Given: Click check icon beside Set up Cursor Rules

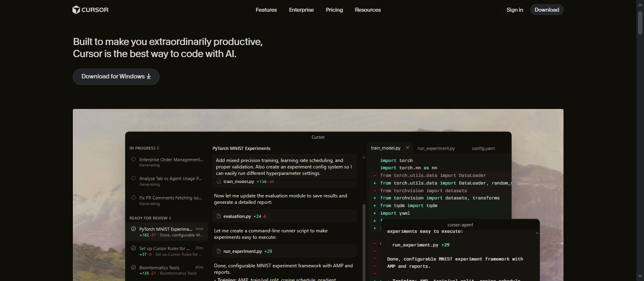Looking at the screenshot, I should coord(133,248).
